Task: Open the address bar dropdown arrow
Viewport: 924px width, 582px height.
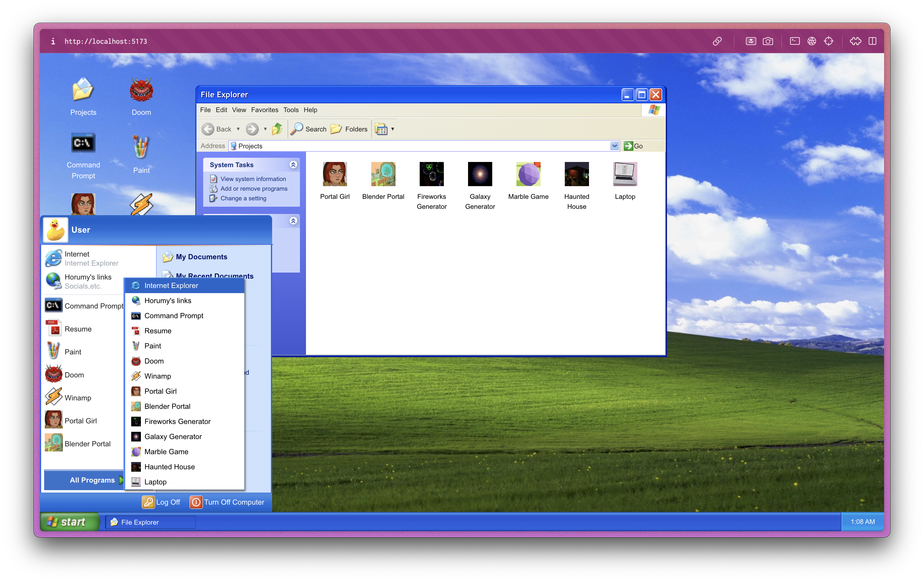Action: 614,146
